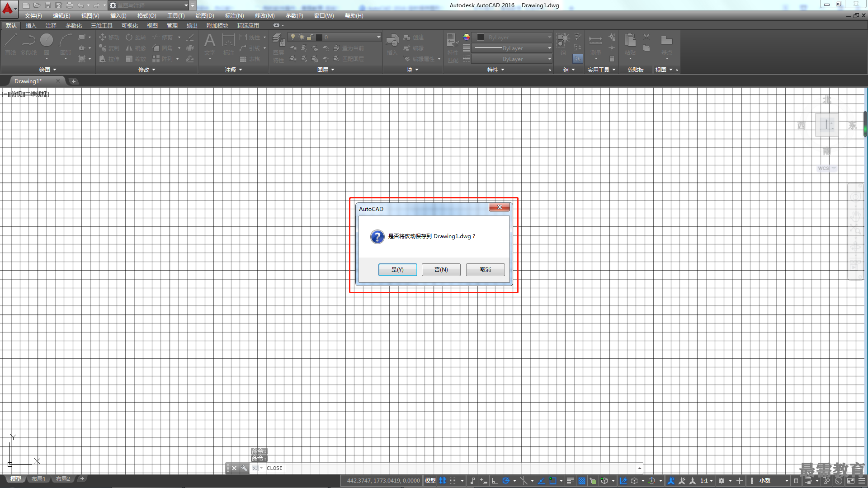Select the Mirror (镜像) tool
868x488 pixels.
(x=136, y=48)
